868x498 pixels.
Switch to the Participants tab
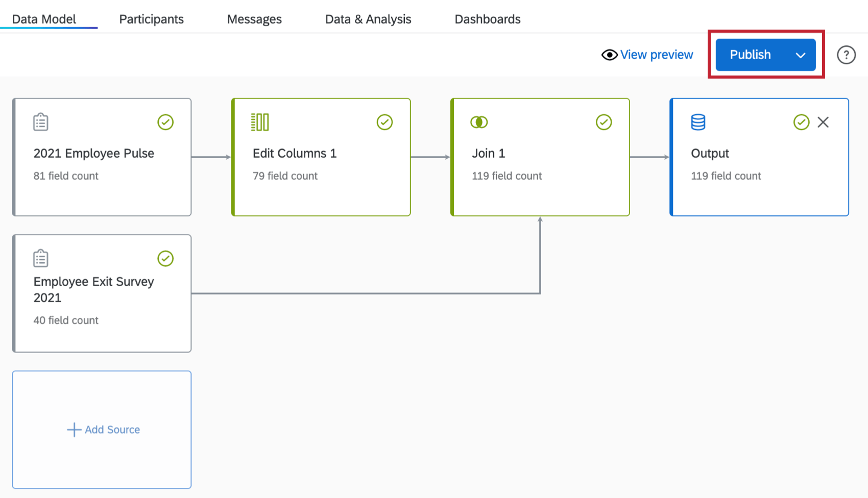click(x=151, y=19)
